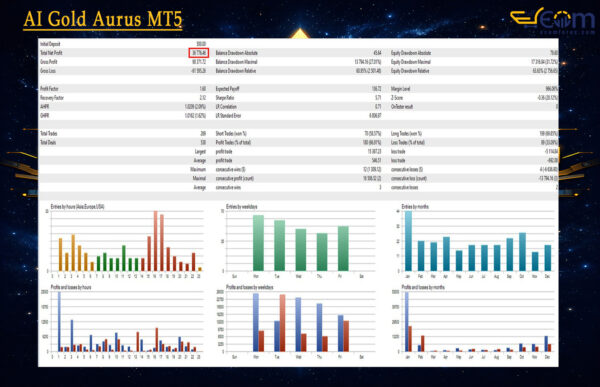Click 'Equity Drawdown Maximal' label
Image resolution: width=600 pixels, height=387 pixels.
tap(411, 62)
